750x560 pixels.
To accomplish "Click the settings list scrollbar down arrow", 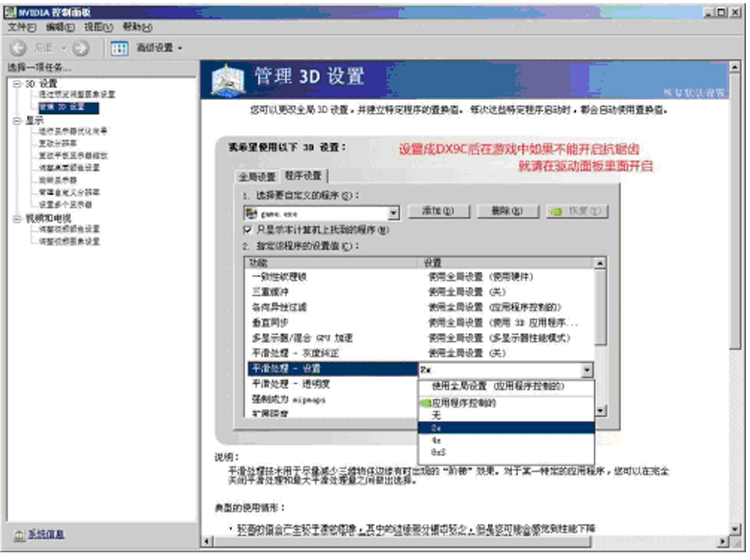I will pos(600,411).
